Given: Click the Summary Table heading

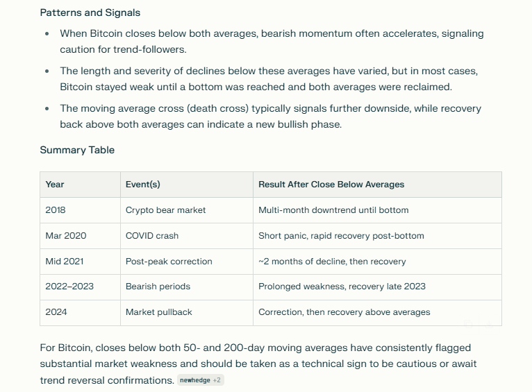Looking at the screenshot, I should click(x=77, y=150).
